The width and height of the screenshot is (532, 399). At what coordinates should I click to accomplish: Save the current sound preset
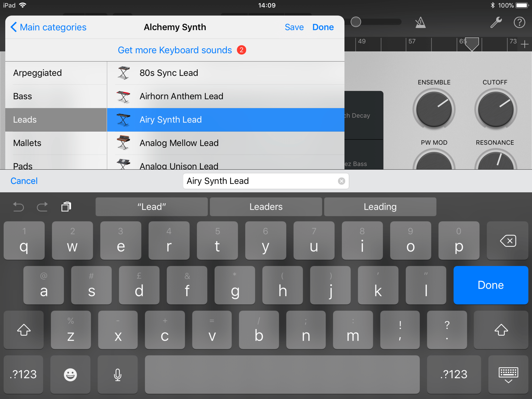point(294,27)
